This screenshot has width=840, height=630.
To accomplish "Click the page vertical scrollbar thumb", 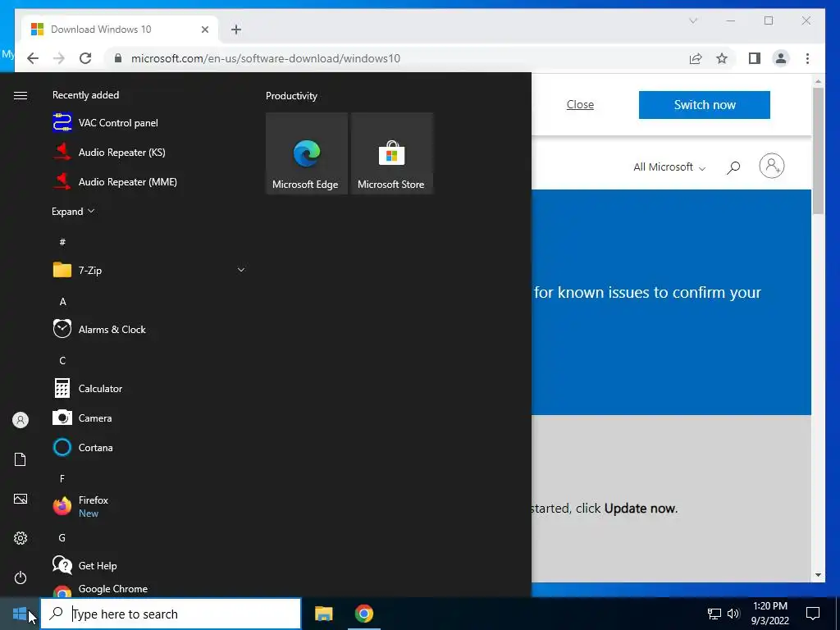I will pyautogui.click(x=818, y=151).
